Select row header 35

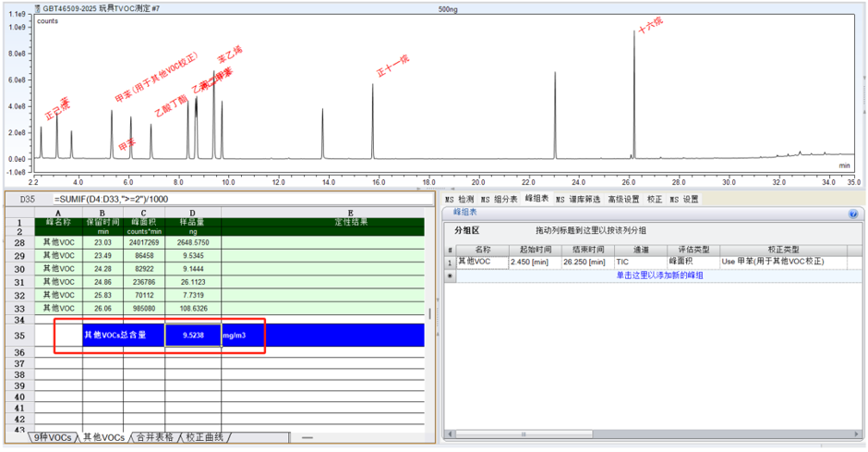19,336
